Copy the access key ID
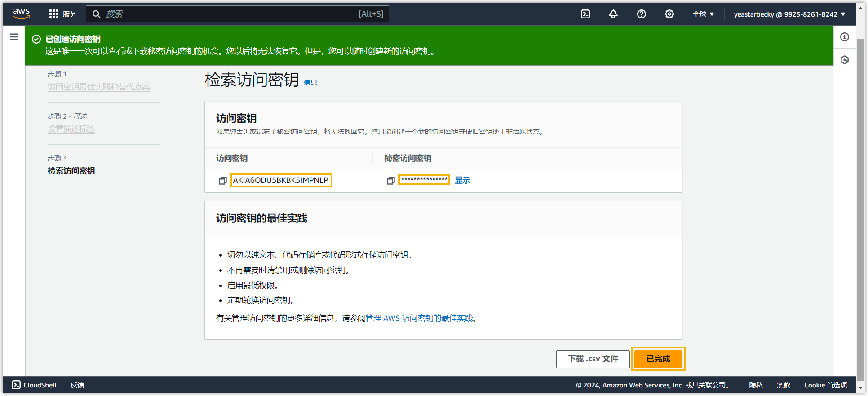The image size is (868, 396). click(222, 181)
